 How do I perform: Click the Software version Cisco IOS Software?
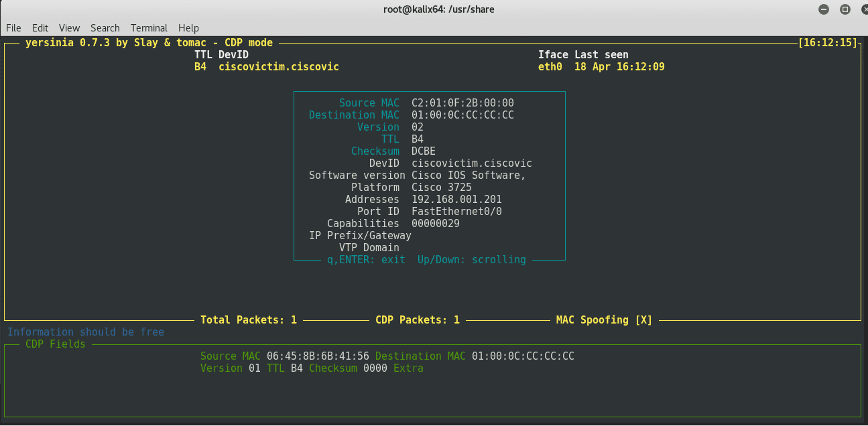469,175
